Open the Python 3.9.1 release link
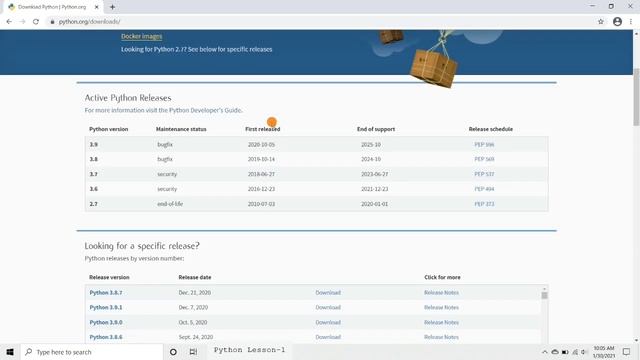The height and width of the screenshot is (360, 640). tap(106, 307)
